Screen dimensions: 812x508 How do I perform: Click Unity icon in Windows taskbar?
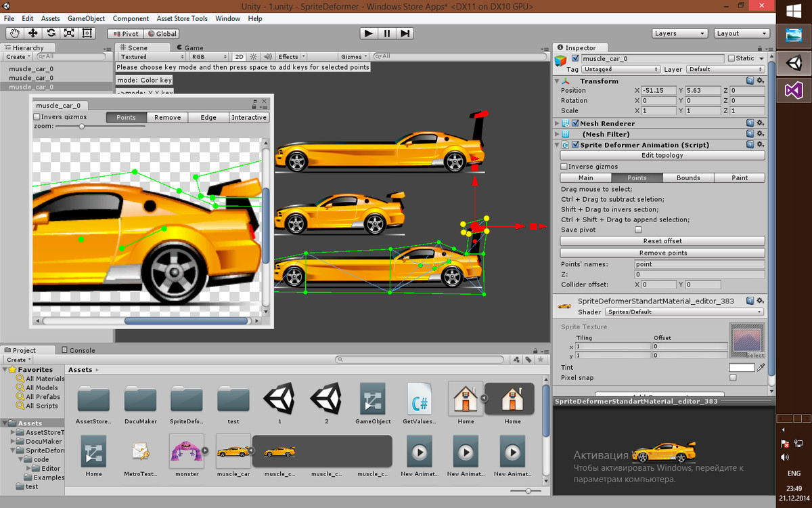(x=793, y=64)
